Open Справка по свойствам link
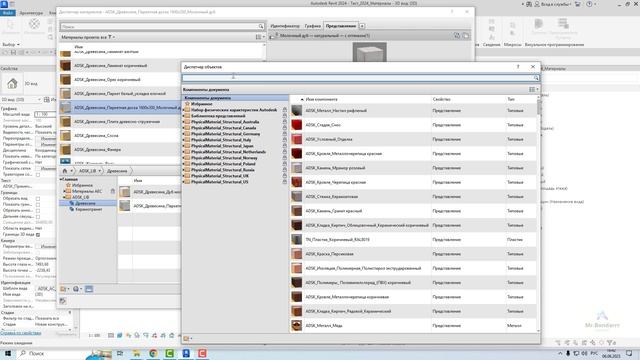Screen dimensions: 640x360 click(20, 333)
